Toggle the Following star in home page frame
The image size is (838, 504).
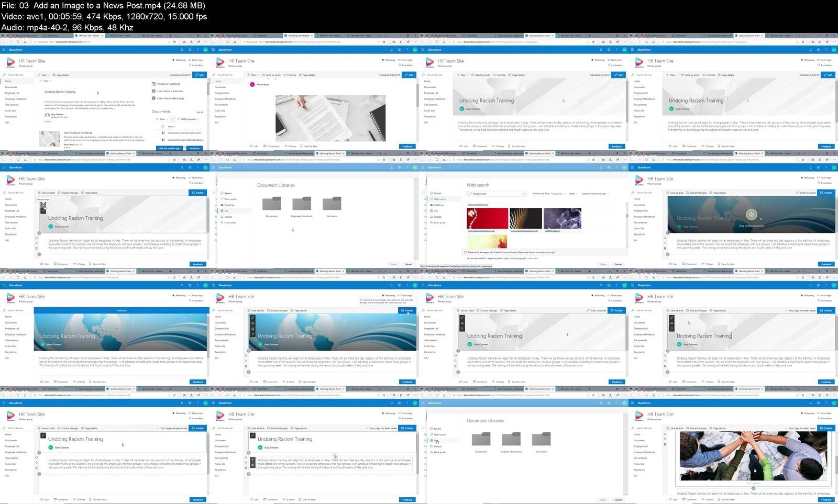(x=173, y=60)
